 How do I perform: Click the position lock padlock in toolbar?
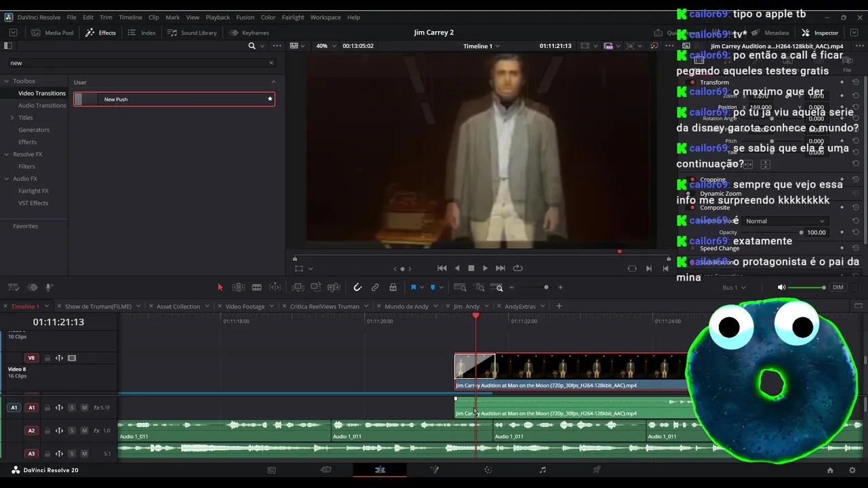click(x=393, y=287)
